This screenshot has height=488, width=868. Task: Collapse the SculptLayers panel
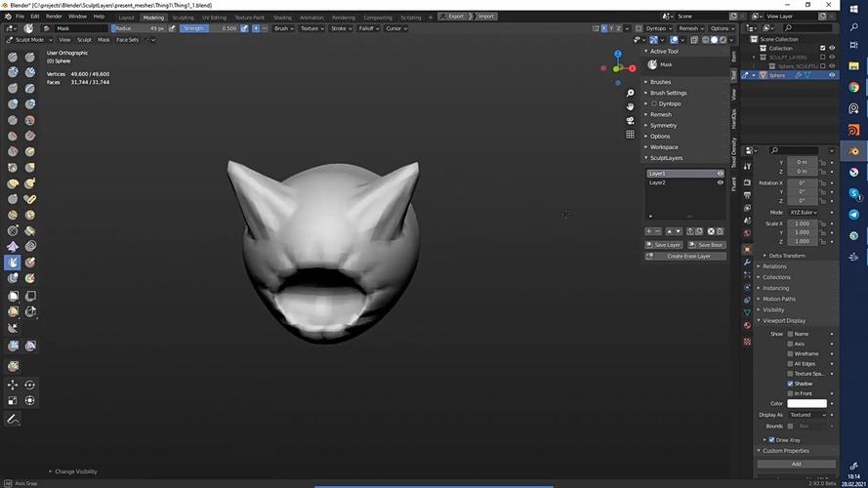(x=666, y=158)
